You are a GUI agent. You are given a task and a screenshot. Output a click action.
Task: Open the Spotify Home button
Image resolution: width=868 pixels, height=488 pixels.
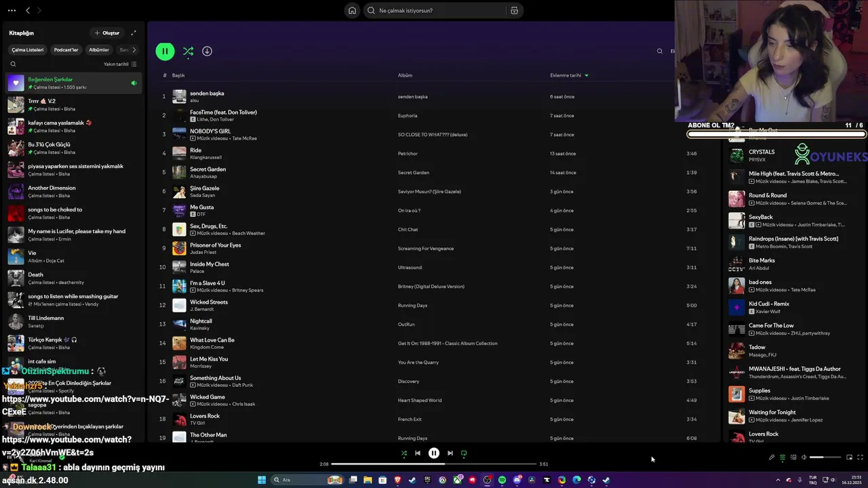coord(352,10)
